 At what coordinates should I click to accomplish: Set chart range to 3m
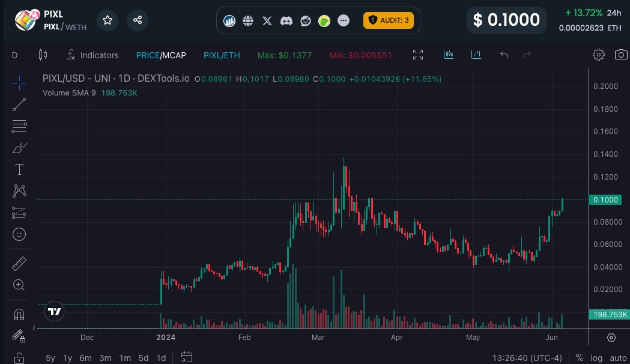105,358
